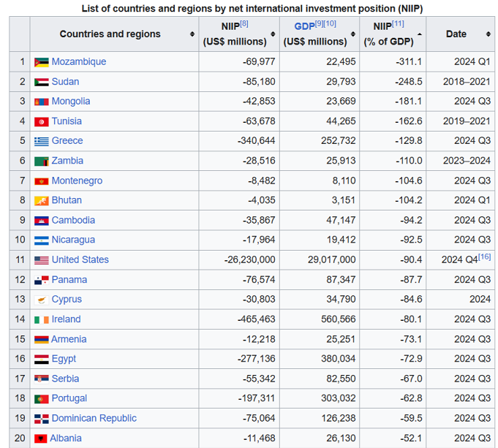Open footnote reference [10] beside GDP
Viewport: 498px width, 448px height.
[x=330, y=24]
